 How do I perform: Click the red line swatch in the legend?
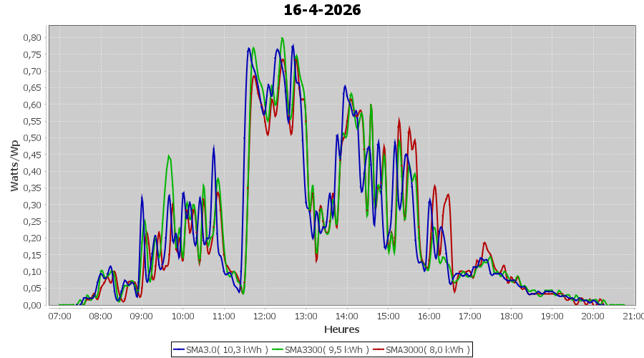[379, 349]
